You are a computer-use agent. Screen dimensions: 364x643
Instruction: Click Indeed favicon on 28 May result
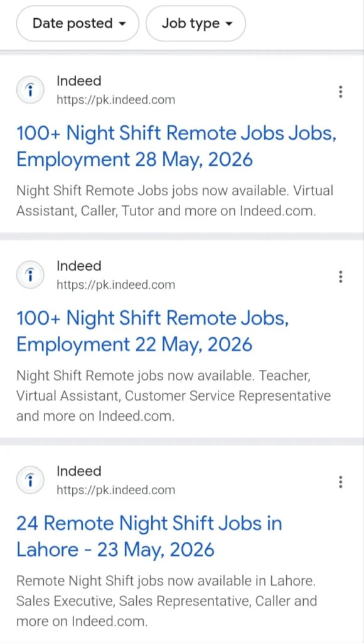coord(29,90)
